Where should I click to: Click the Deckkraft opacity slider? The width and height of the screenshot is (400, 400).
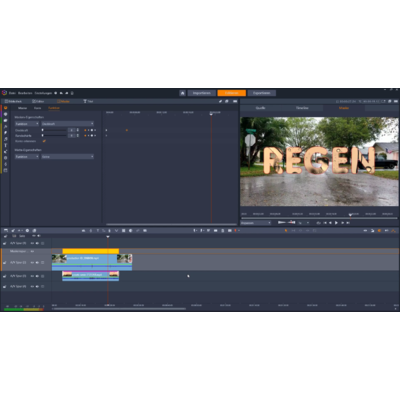click(54, 130)
